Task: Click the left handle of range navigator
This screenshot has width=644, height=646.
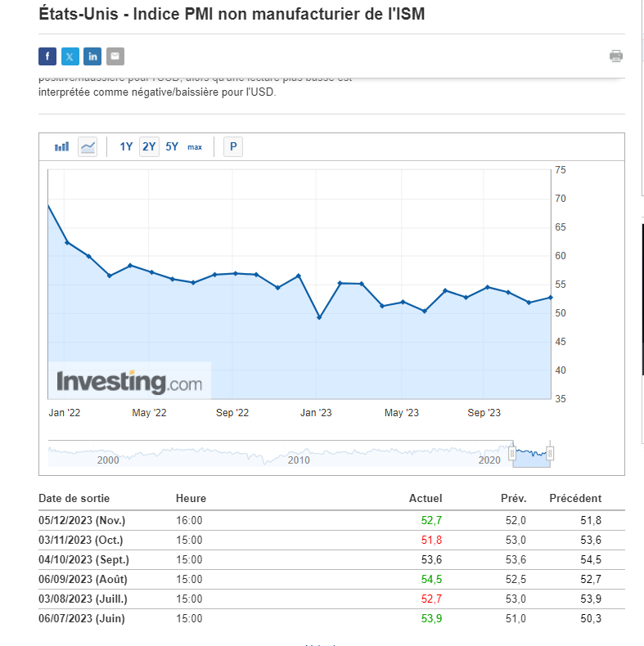Action: (x=513, y=453)
